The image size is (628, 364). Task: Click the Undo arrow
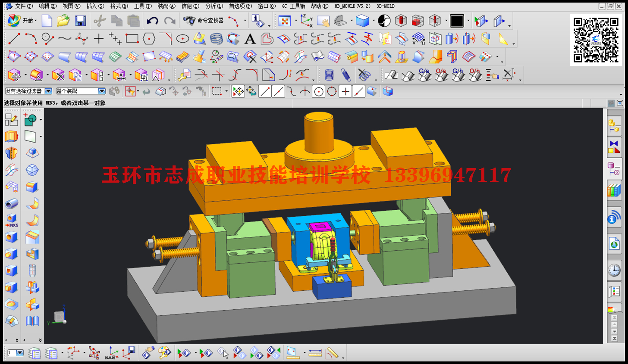[x=152, y=20]
